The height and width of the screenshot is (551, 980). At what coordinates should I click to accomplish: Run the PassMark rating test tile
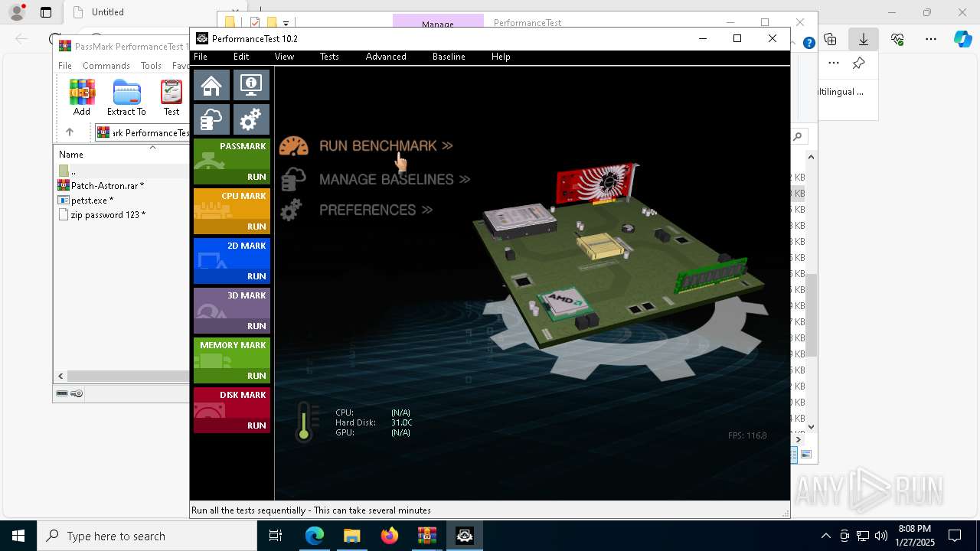click(231, 161)
